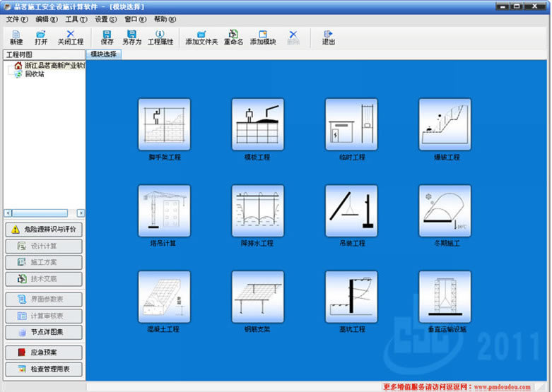Select the 回收站 recycle bin tree node

(x=34, y=74)
